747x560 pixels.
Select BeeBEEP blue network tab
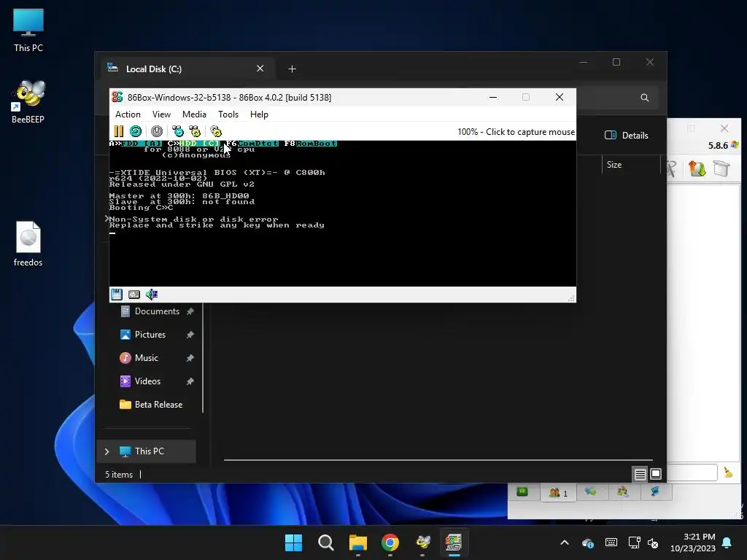(x=655, y=492)
